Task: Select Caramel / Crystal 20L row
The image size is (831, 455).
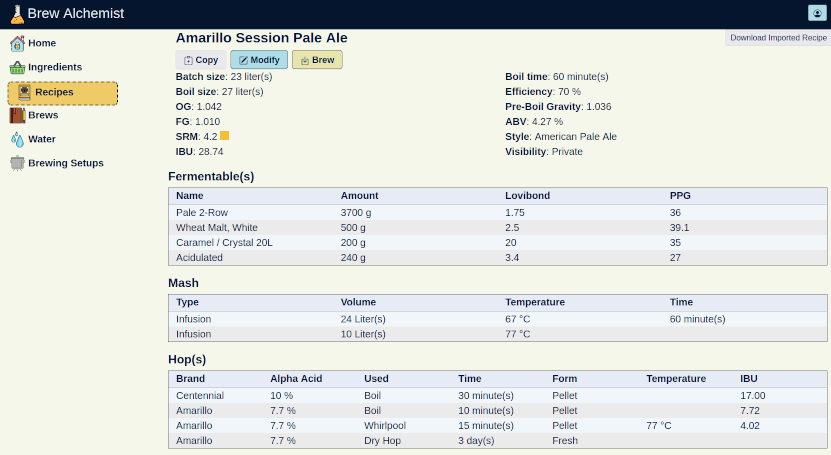Action: [x=498, y=243]
